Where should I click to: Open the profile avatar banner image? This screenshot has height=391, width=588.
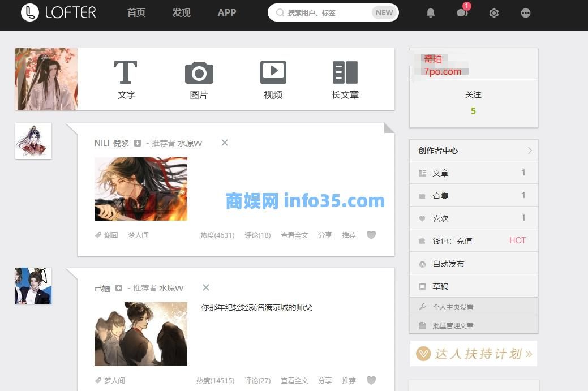tap(46, 79)
